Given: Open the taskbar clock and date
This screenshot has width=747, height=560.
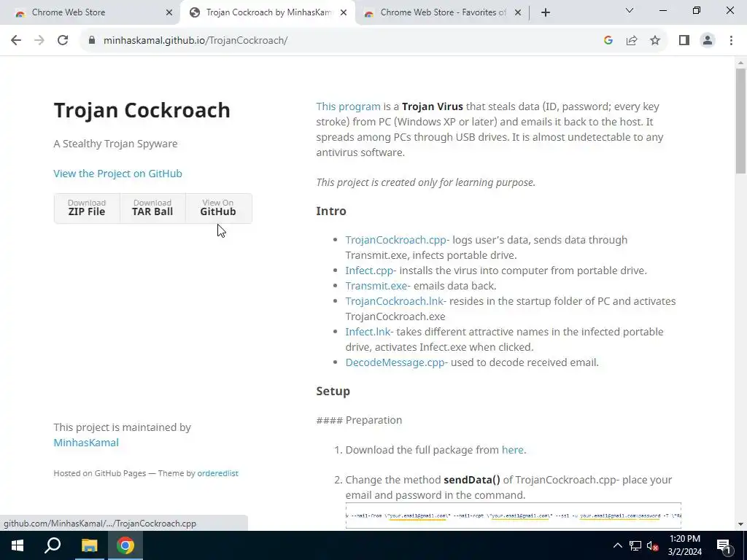Looking at the screenshot, I should tap(685, 545).
